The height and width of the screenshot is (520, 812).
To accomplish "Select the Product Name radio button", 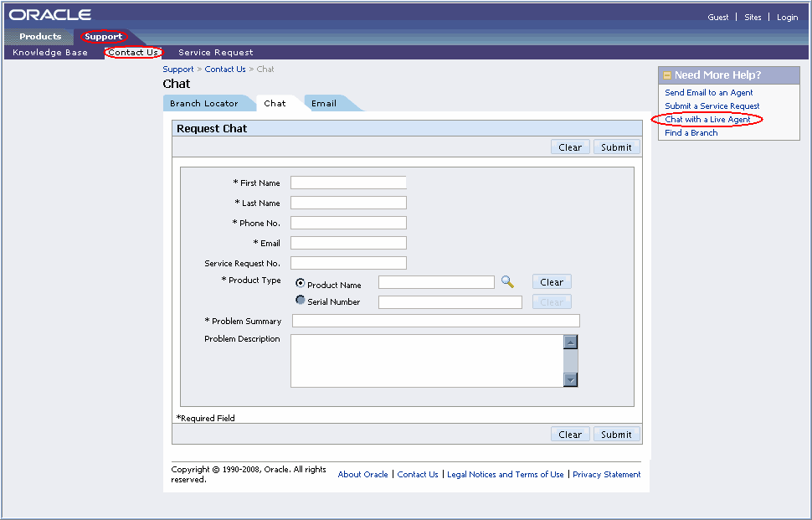I will pyautogui.click(x=300, y=282).
